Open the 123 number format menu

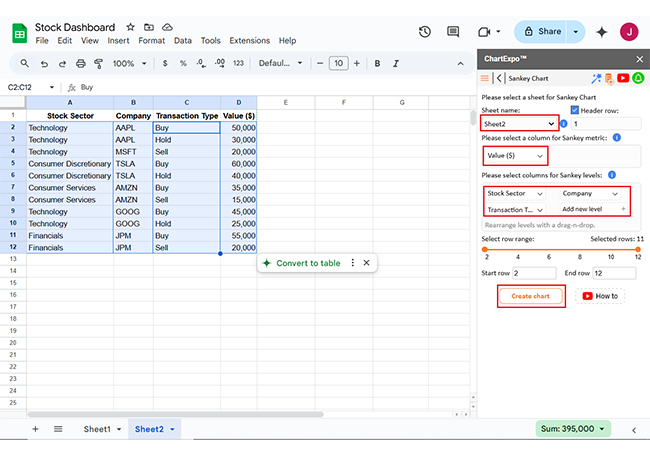pyautogui.click(x=238, y=63)
